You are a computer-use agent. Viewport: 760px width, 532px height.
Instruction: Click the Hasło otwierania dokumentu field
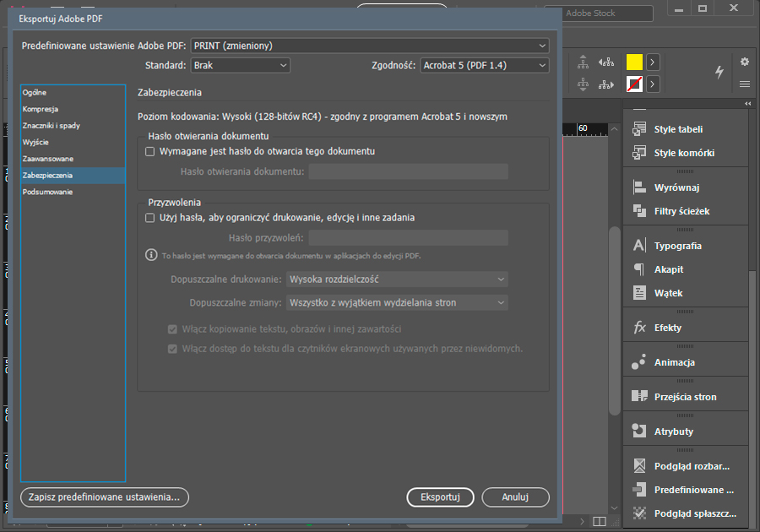(x=408, y=171)
